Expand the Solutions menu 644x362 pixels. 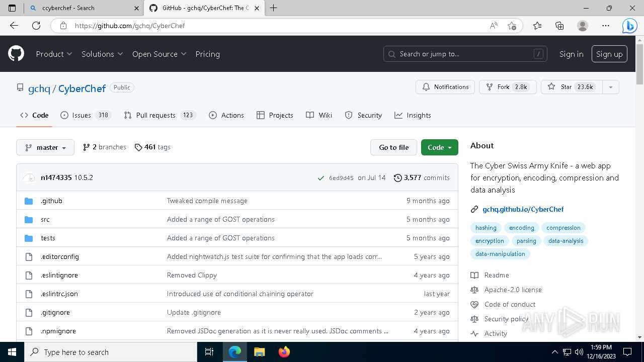coord(102,54)
